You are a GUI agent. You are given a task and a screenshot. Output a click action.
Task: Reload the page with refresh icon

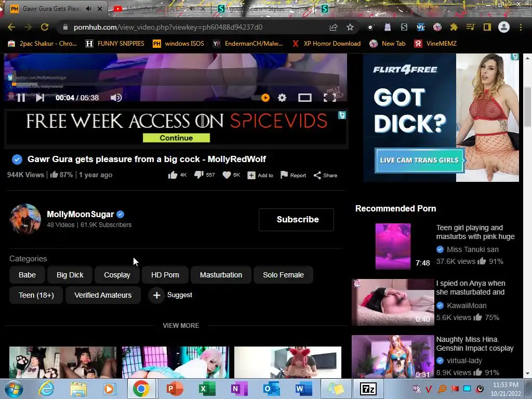(x=45, y=27)
